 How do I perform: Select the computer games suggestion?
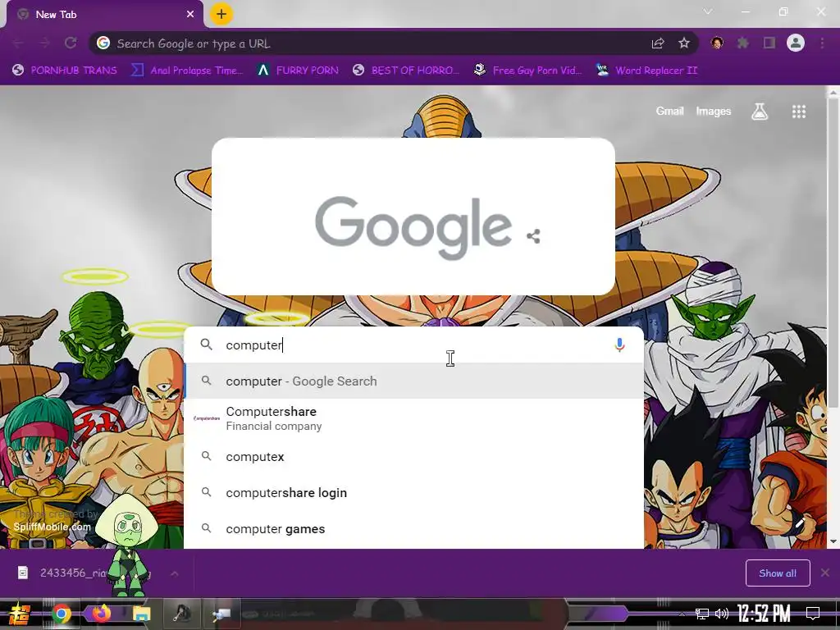pos(413,529)
